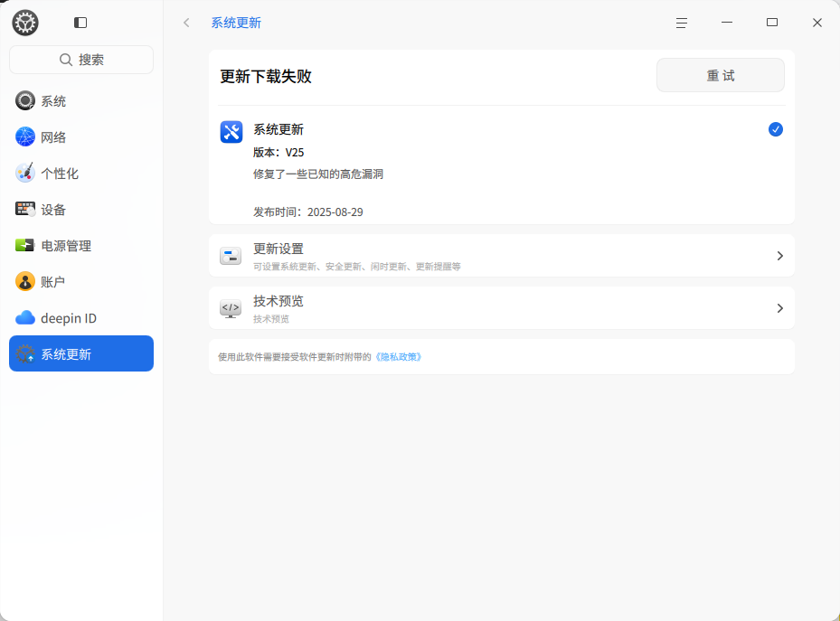Click the 版本：V25 text
The image size is (840, 621).
pos(278,153)
